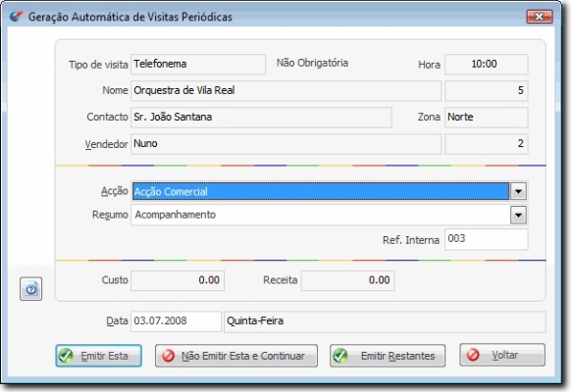The image size is (573, 392).
Task: Click the Custo field showing 0.00
Action: pos(178,280)
